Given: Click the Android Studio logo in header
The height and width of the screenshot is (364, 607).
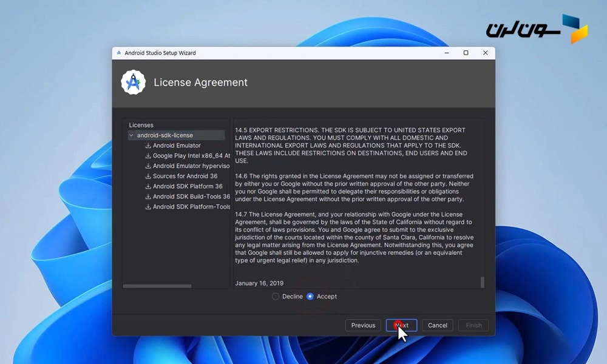Looking at the screenshot, I should tap(133, 83).
